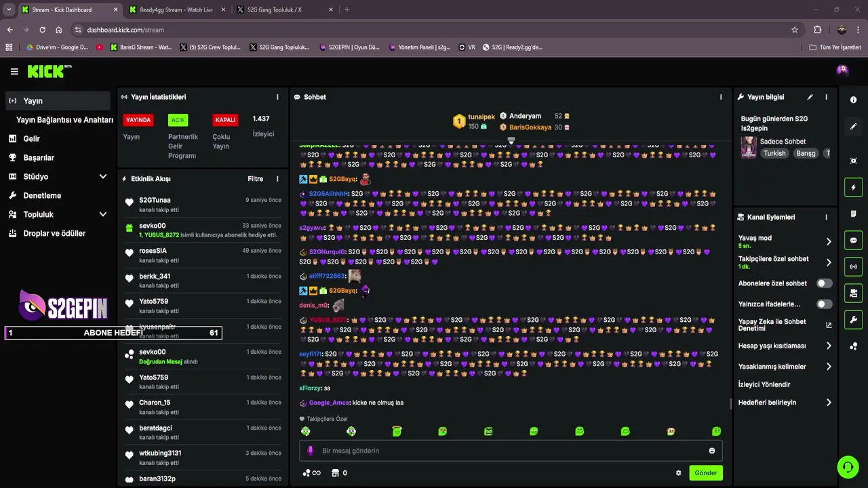Reload the browser page
The width and height of the screenshot is (868, 488).
pyautogui.click(x=42, y=30)
